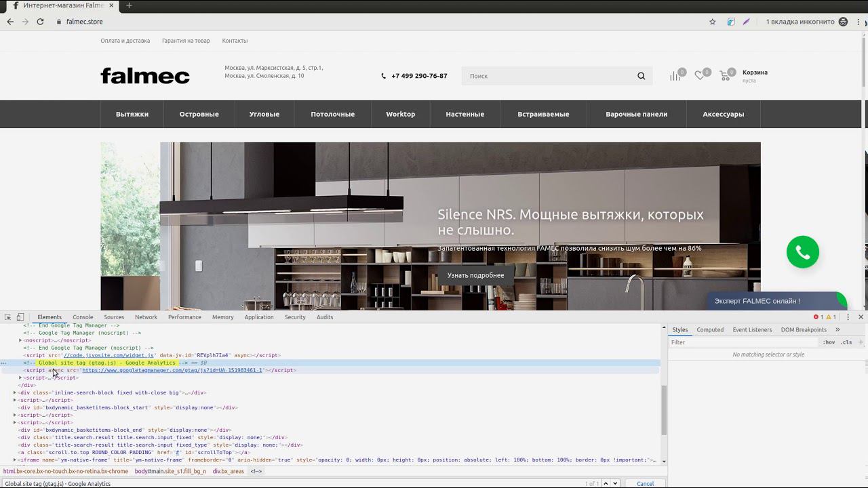Switch to the Elements tab
Viewport: 868px width, 488px height.
[x=50, y=317]
